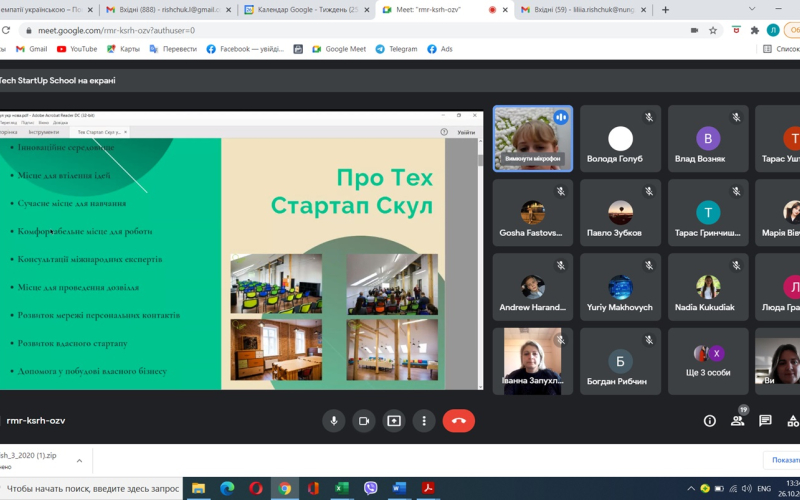The height and width of the screenshot is (500, 800).
Task: Open the YouTube bookmark
Action: click(x=77, y=49)
